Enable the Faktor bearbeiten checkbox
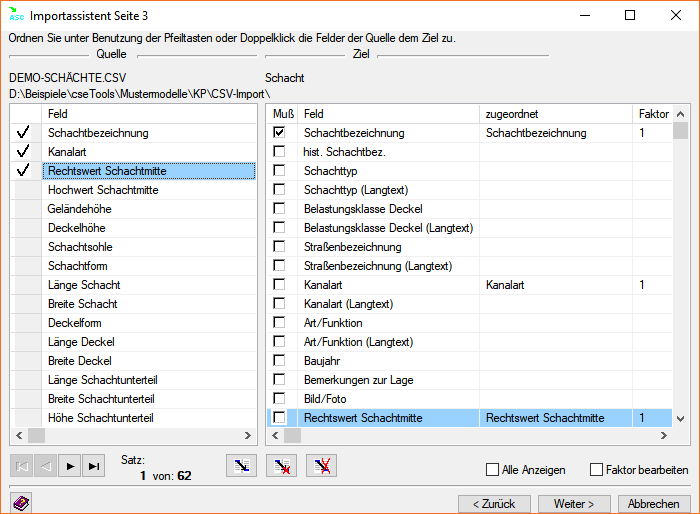Viewport: 700px width, 514px height. tap(597, 470)
